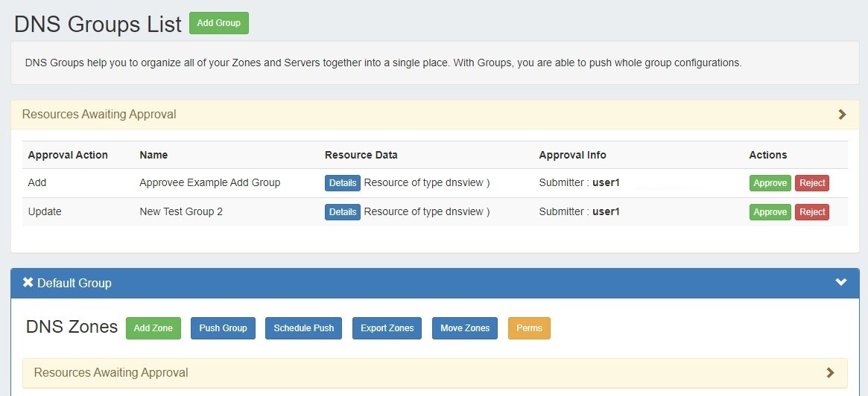Approve the Approvee Example Add Group request
This screenshot has height=396, width=868.
(770, 183)
